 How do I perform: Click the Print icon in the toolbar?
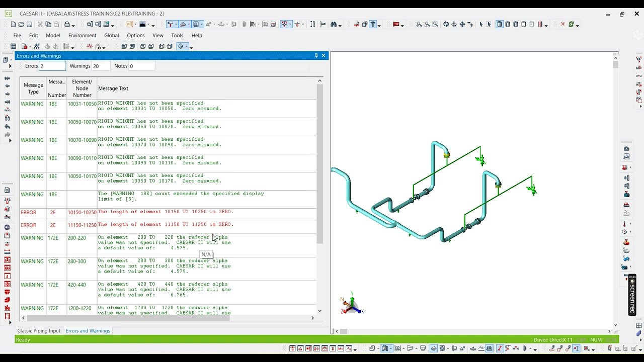(x=67, y=24)
